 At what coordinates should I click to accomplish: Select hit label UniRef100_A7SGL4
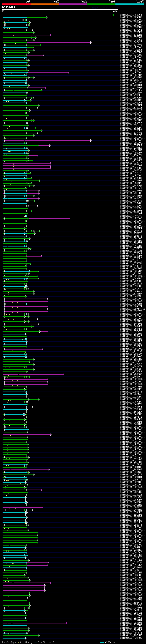click(131, 371)
